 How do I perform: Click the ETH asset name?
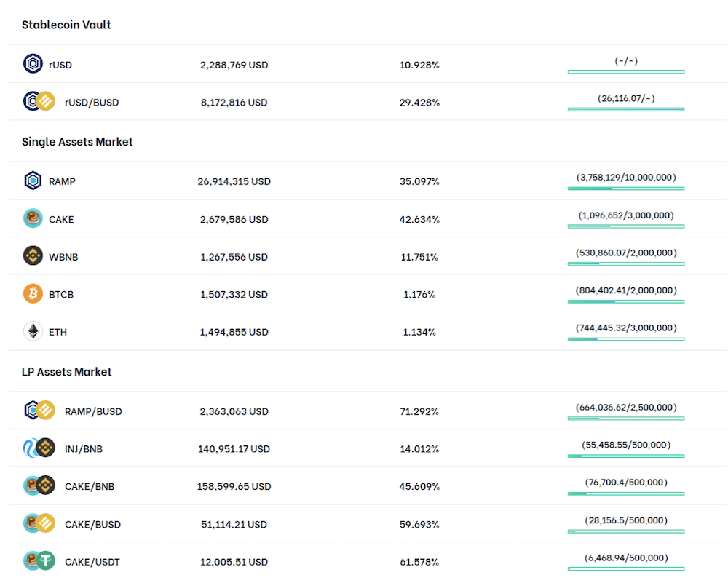(58, 333)
